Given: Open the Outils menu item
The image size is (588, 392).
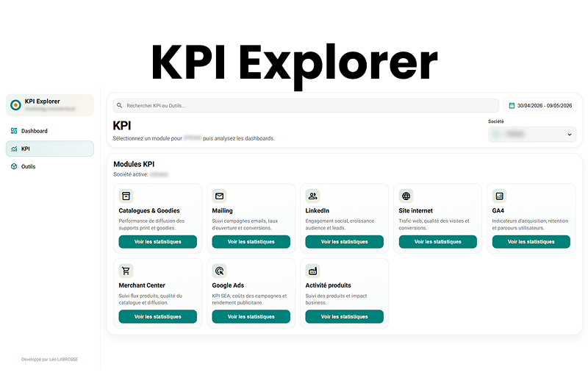Looking at the screenshot, I should tap(50, 166).
